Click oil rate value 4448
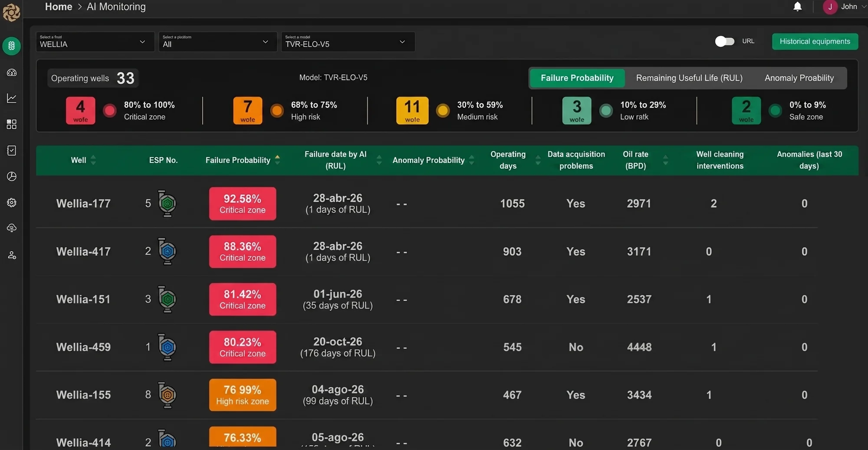Viewport: 868px width, 450px height. (639, 347)
